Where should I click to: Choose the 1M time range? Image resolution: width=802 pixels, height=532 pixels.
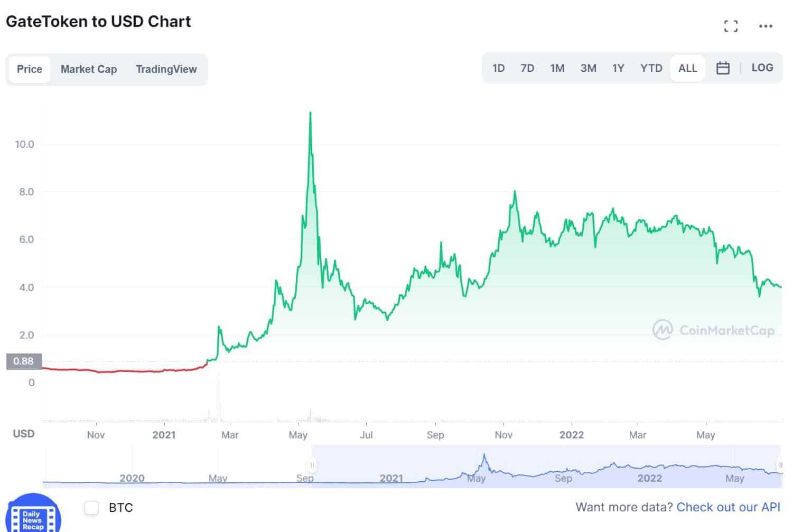pos(557,68)
